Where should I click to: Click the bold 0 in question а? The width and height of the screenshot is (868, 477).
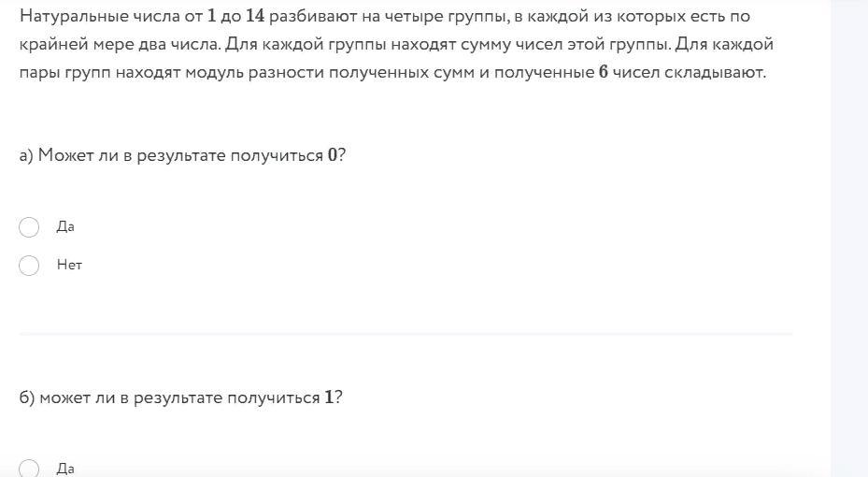(x=332, y=155)
